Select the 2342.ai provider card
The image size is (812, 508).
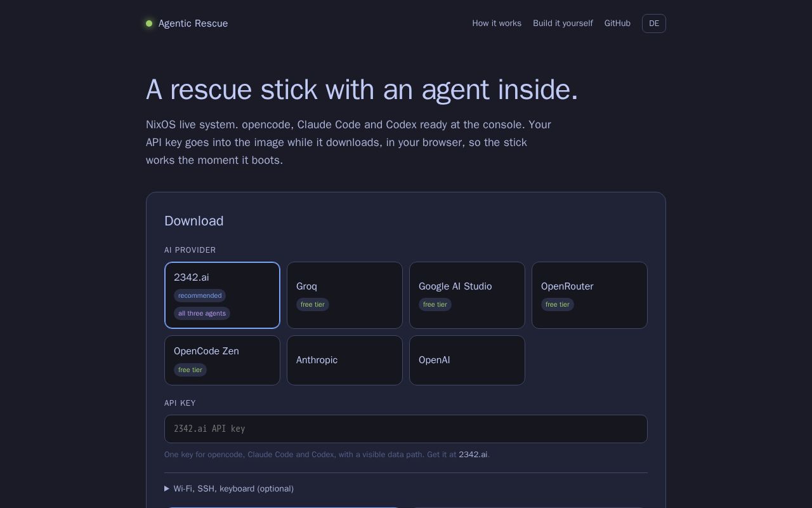(x=222, y=295)
